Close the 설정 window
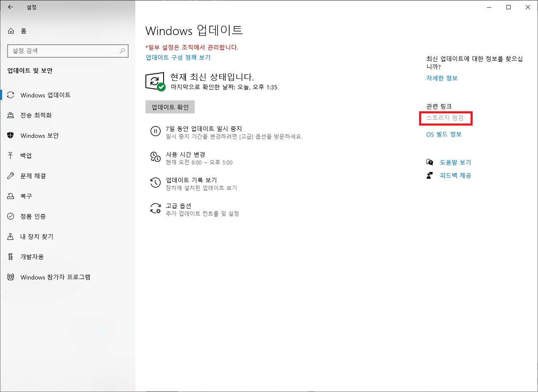Viewport: 538px width, 392px height. coord(528,7)
